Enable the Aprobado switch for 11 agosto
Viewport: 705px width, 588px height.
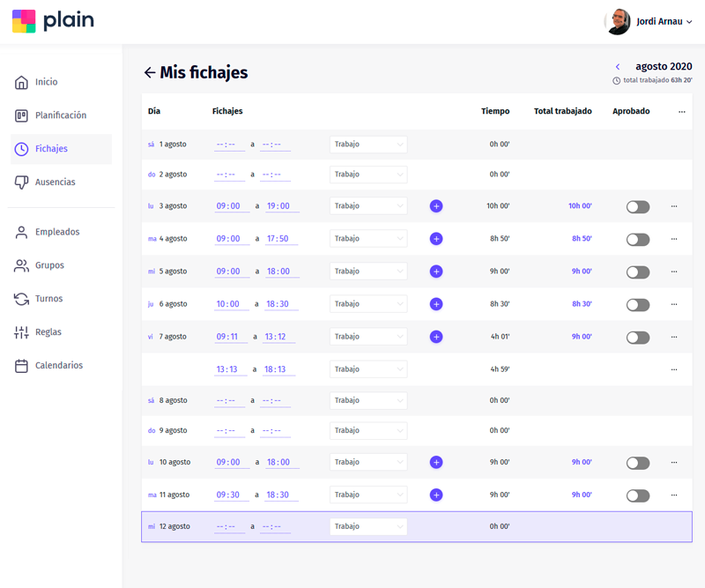(637, 495)
